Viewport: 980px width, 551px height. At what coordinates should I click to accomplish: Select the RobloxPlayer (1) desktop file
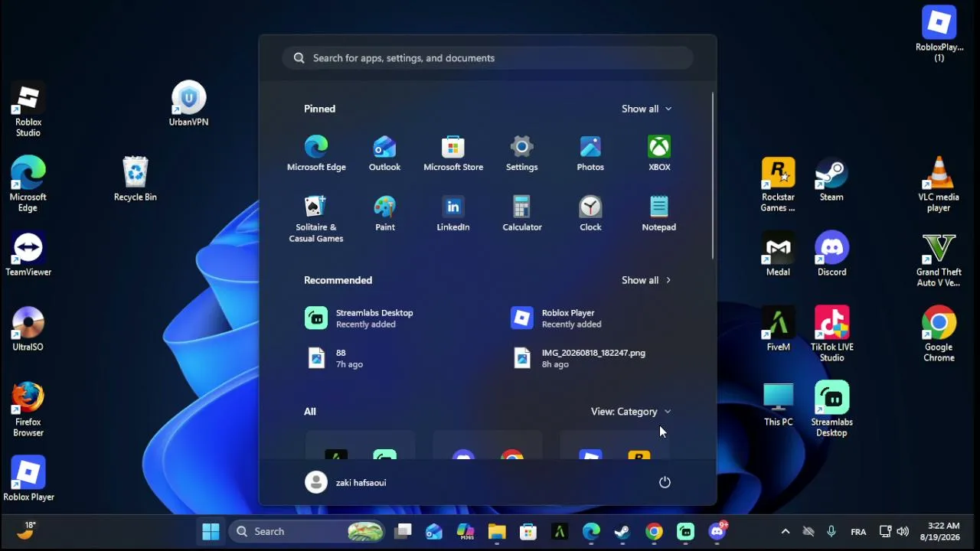point(939,34)
